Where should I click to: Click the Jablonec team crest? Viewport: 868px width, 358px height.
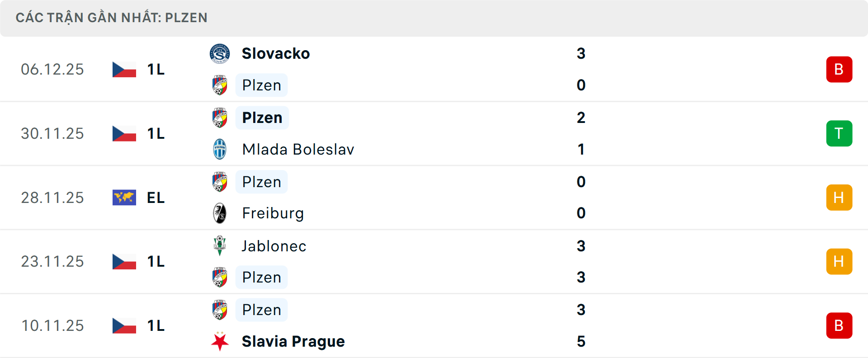220,246
